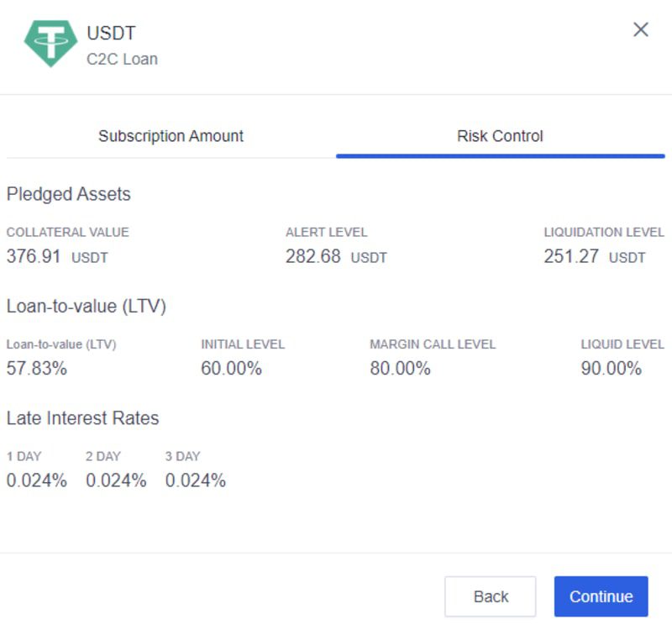Click the Initial Level 60.00% value
Viewport: 672px width, 635px height.
[x=232, y=369]
